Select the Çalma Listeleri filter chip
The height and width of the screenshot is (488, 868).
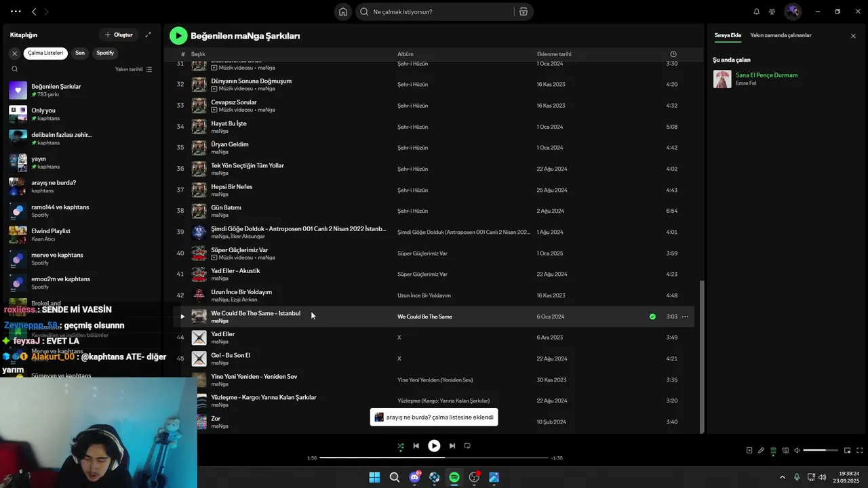(x=45, y=53)
